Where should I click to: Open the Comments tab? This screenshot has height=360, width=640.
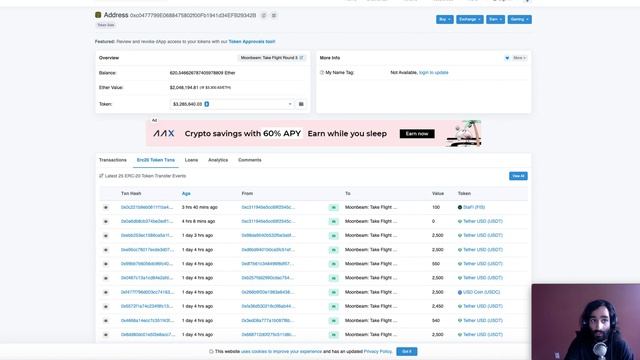[x=250, y=160]
